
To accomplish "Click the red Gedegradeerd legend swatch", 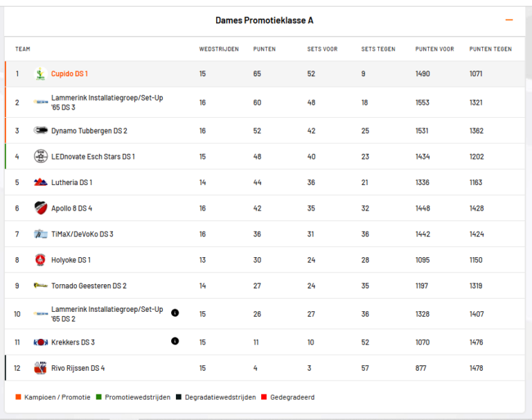I will (x=264, y=397).
